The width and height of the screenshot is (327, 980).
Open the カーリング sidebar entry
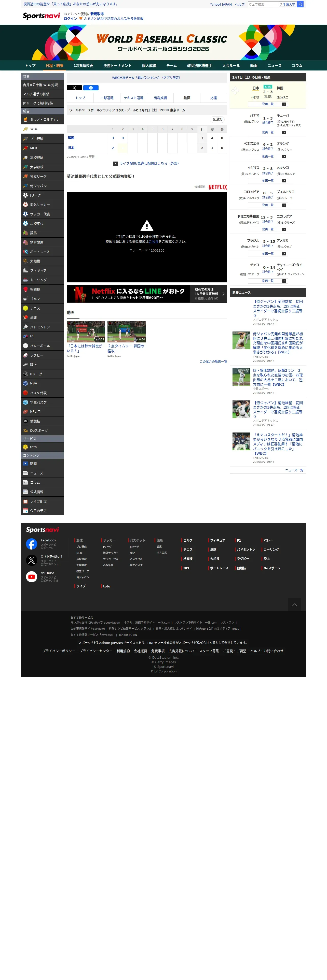tap(42, 280)
